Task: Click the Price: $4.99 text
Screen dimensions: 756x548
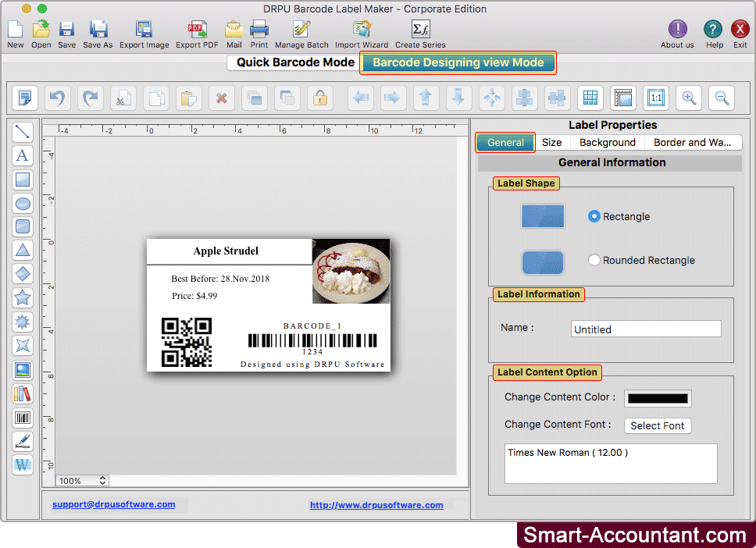Action: point(194,296)
